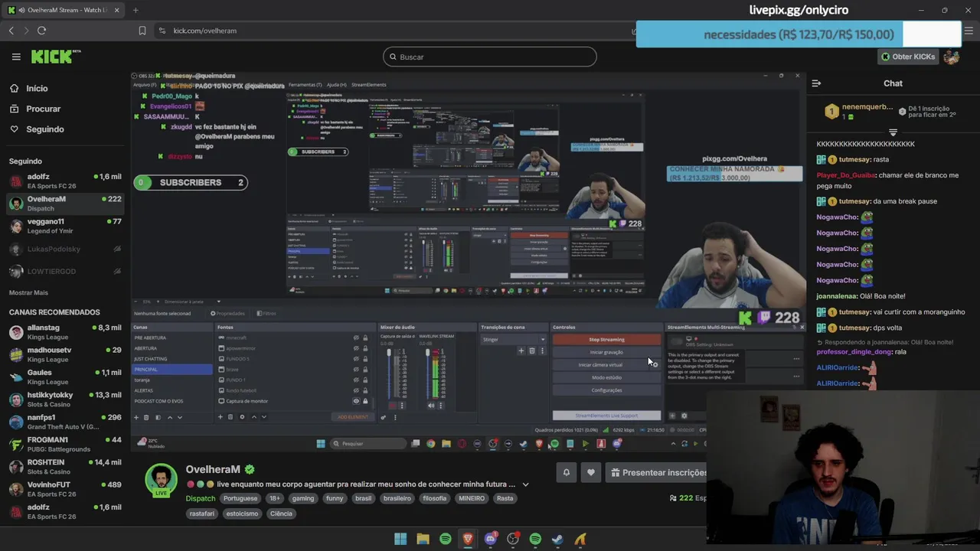The height and width of the screenshot is (551, 980).
Task: Toggle visibility of brave source in OBS
Action: [356, 370]
